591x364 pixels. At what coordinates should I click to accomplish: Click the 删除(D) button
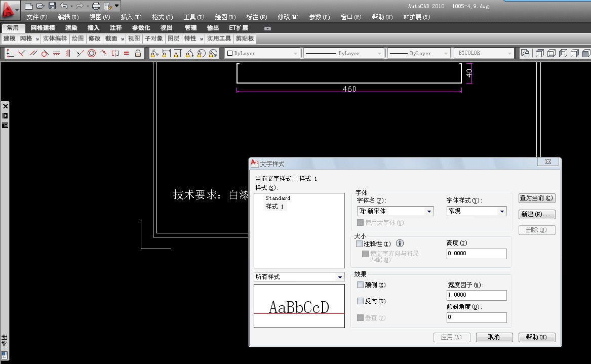click(537, 230)
